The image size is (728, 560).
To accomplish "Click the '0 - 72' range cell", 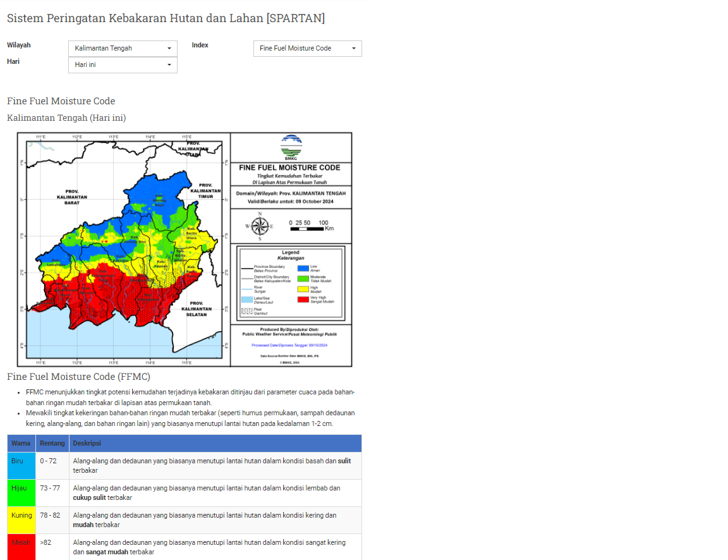I will coord(52,466).
